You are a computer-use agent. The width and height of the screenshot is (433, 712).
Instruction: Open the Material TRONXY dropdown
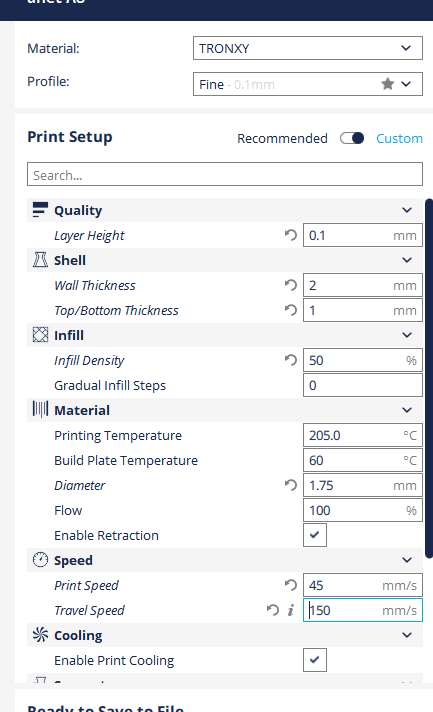308,48
